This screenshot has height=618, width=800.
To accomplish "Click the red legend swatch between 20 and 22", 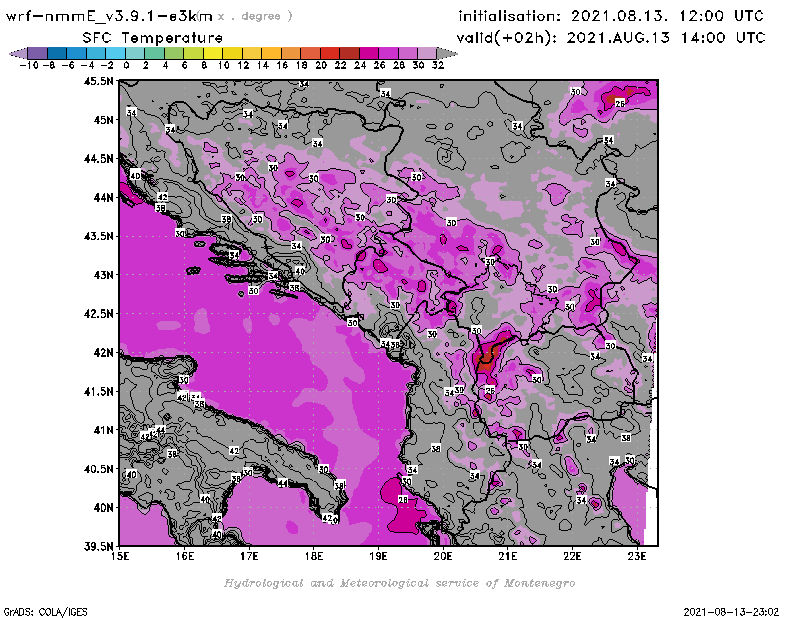I will [x=330, y=53].
